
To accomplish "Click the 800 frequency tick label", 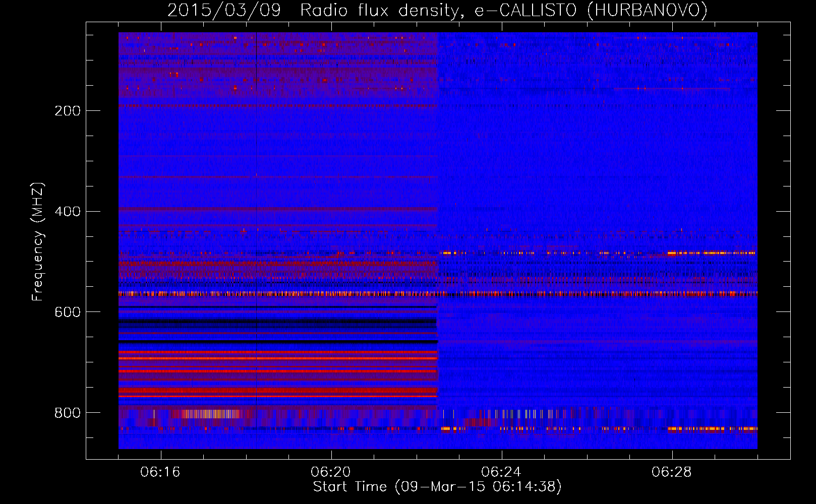I will point(68,413).
